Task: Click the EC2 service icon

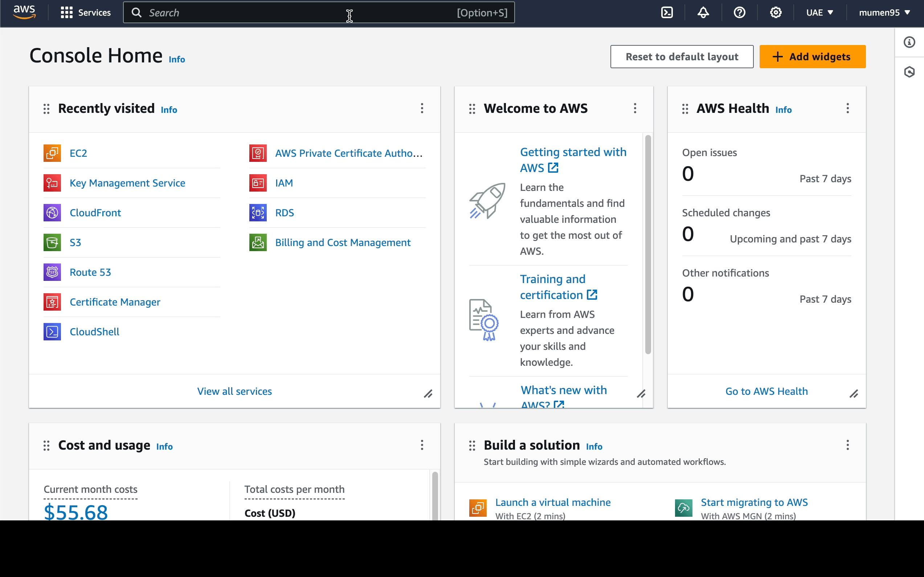Action: 52,153
